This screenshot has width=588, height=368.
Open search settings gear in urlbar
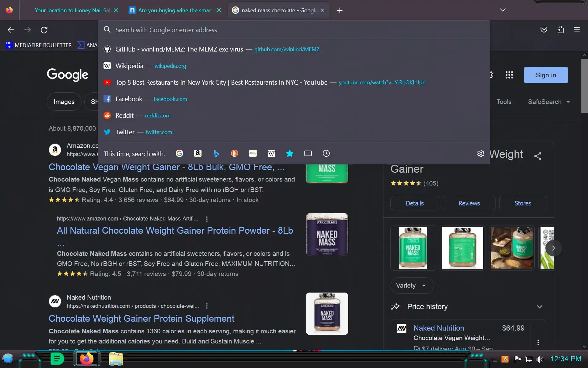click(x=481, y=153)
